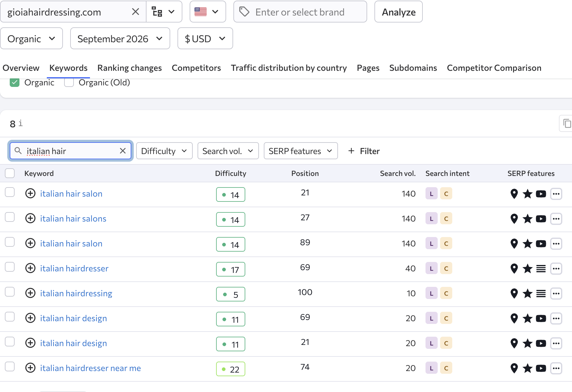This screenshot has width=572, height=392.
Task: Click the copy icon at table top right
Action: tap(567, 123)
